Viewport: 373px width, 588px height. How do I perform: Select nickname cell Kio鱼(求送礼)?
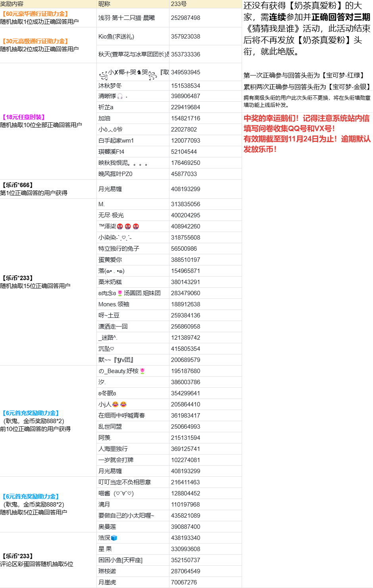point(116,37)
